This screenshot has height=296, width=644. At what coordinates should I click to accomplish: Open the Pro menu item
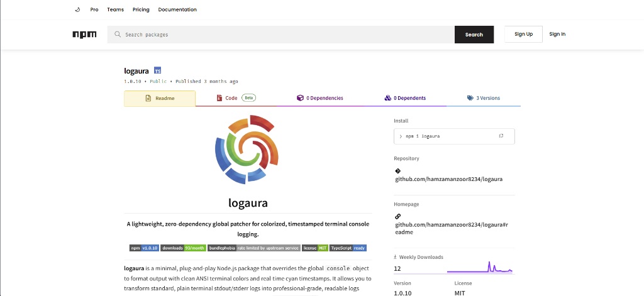point(94,9)
